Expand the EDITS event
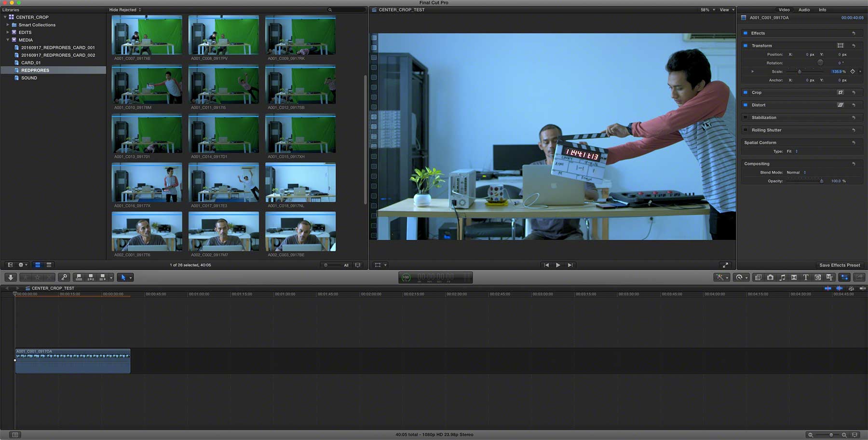 tap(8, 32)
